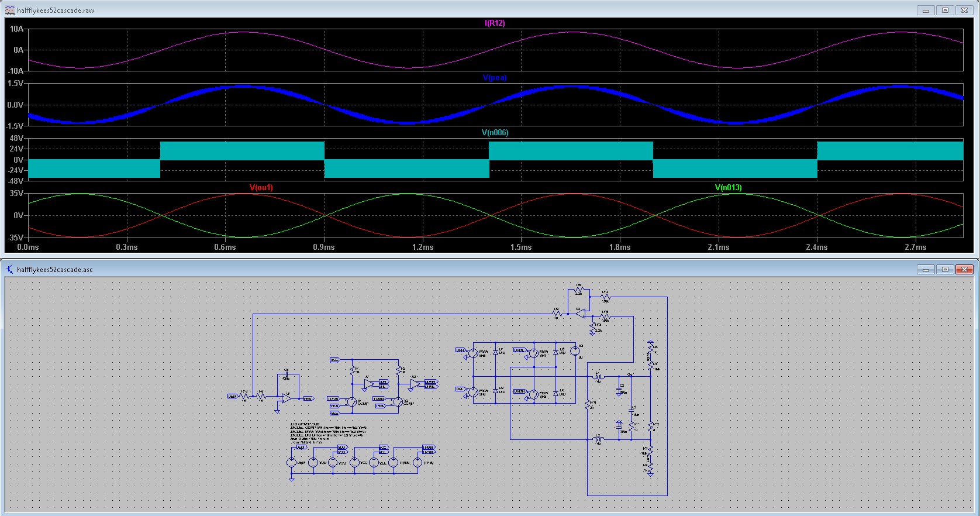Select load resistor R12 in the schematic
This screenshot has width=980, height=516.
pyautogui.click(x=651, y=426)
